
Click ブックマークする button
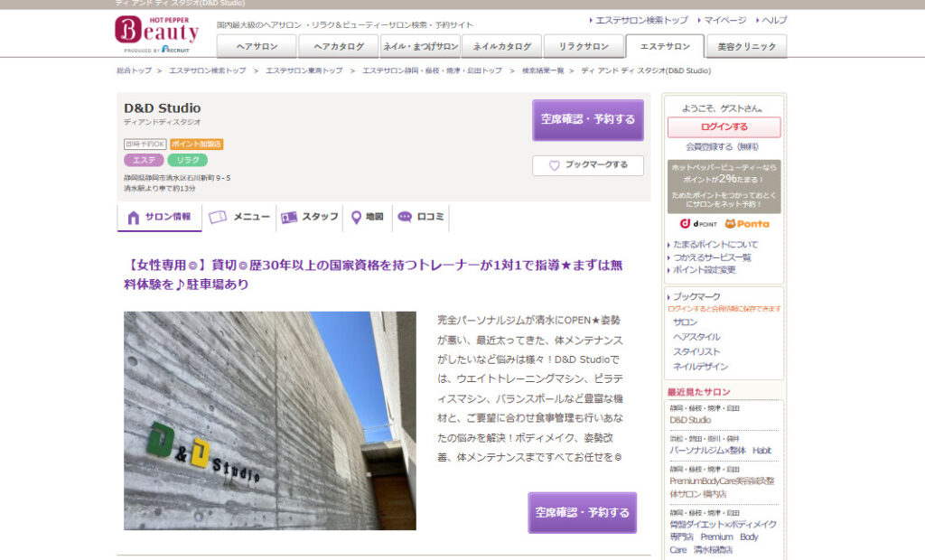click(587, 165)
